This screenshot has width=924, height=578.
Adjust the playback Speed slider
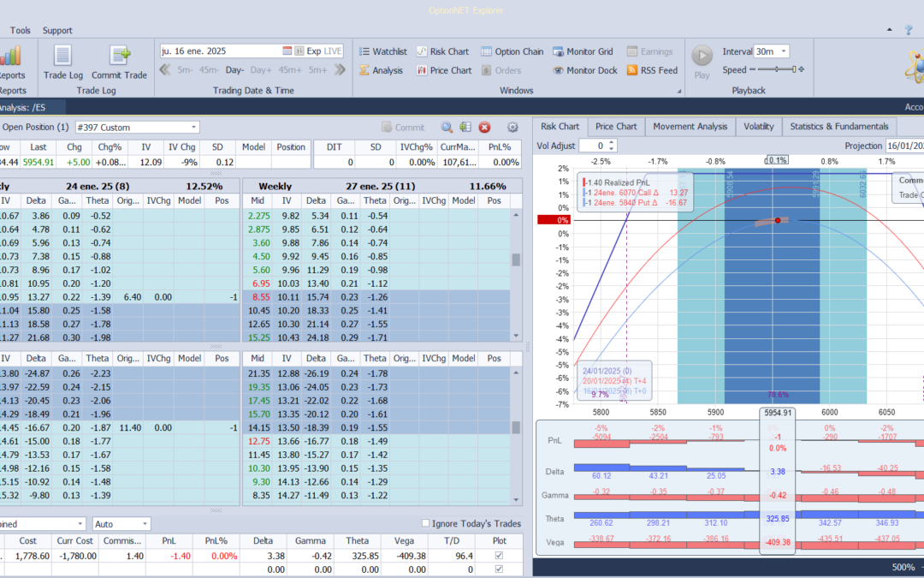(x=777, y=70)
